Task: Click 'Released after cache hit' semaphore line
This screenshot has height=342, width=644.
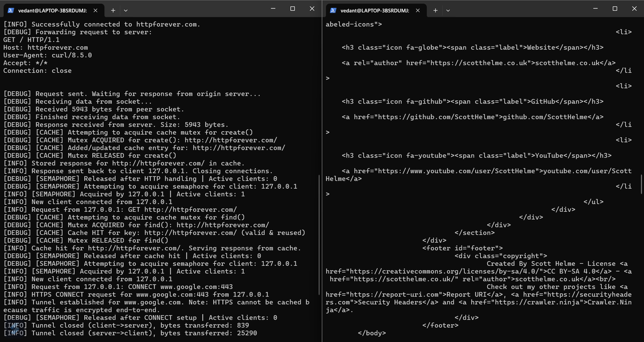Action: (x=132, y=256)
